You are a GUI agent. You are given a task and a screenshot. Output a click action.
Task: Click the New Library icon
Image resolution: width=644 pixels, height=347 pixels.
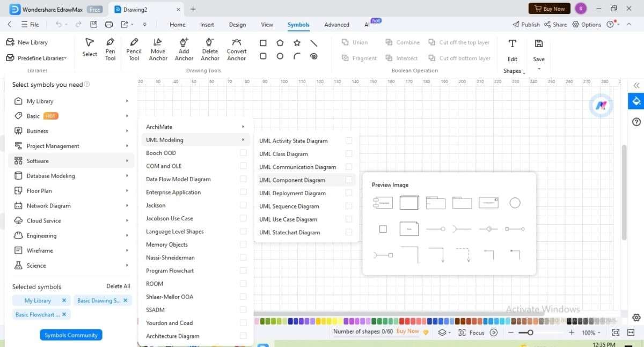tap(10, 42)
